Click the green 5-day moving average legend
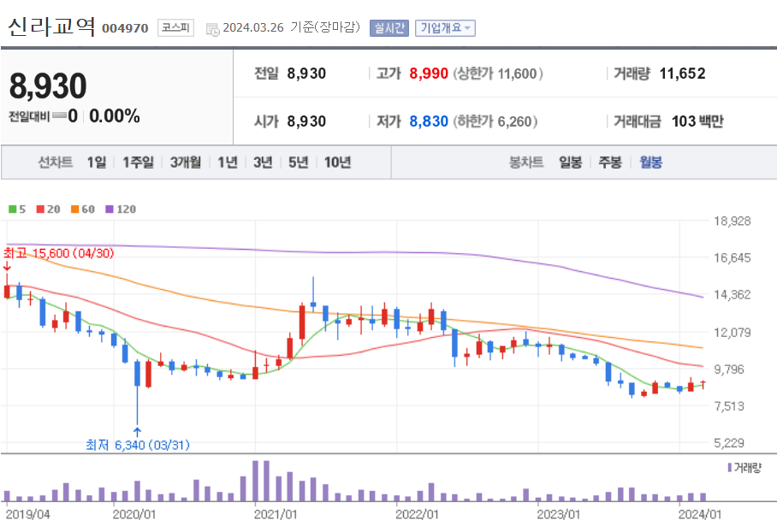 pyautogui.click(x=17, y=209)
